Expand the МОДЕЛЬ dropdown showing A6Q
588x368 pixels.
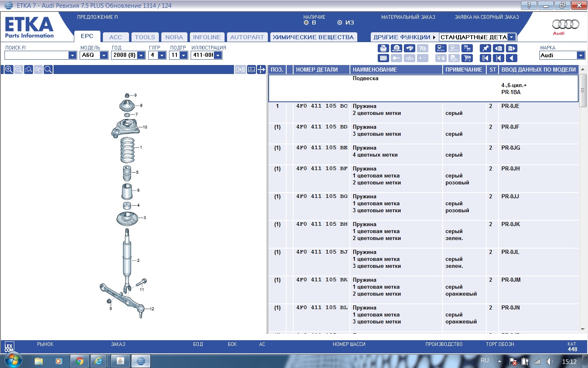[x=104, y=55]
